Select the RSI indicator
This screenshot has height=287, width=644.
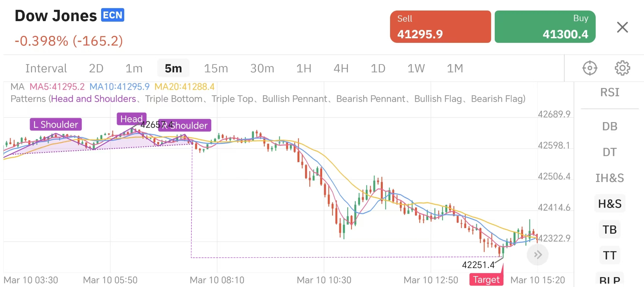(x=609, y=92)
